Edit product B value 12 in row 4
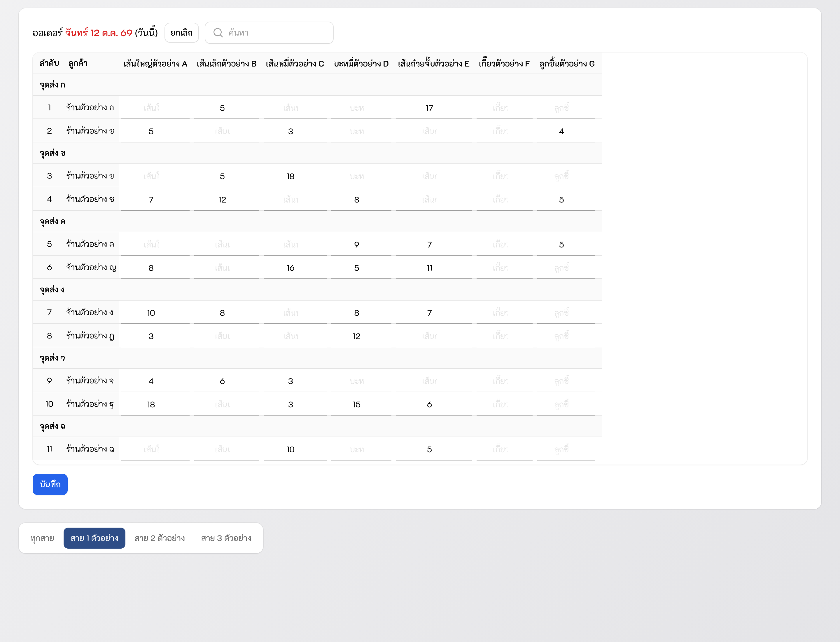 point(226,200)
